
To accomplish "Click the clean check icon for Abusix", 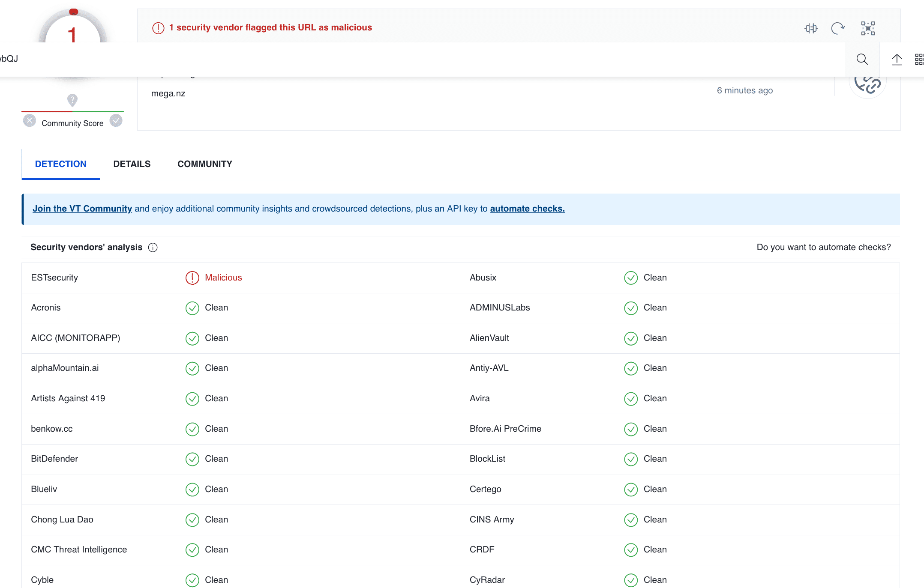I will (x=631, y=278).
